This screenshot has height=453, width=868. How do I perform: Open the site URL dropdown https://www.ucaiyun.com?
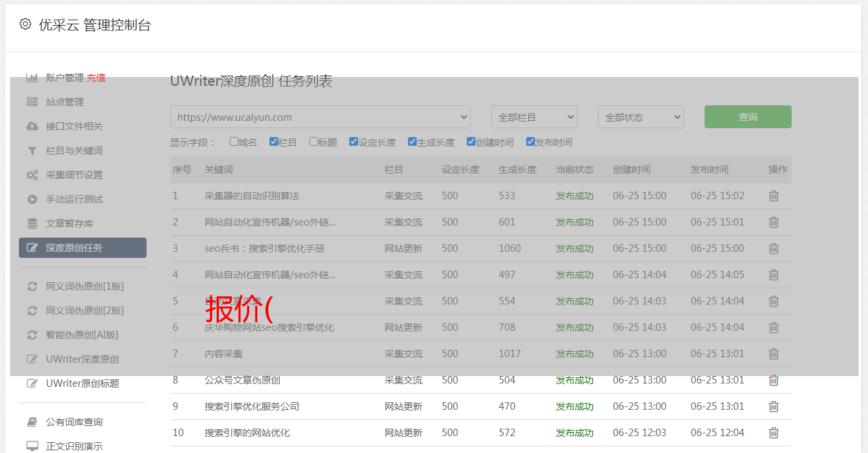pyautogui.click(x=320, y=117)
